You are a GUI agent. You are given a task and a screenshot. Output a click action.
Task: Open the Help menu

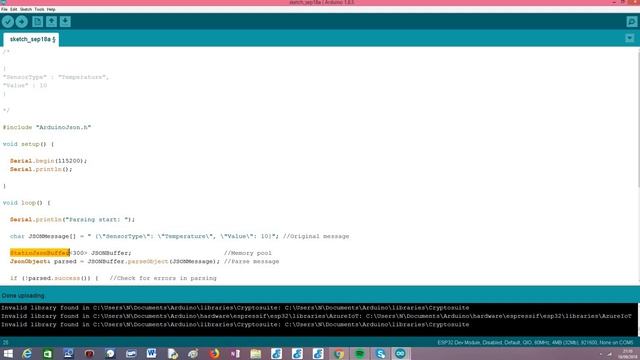(x=51, y=9)
